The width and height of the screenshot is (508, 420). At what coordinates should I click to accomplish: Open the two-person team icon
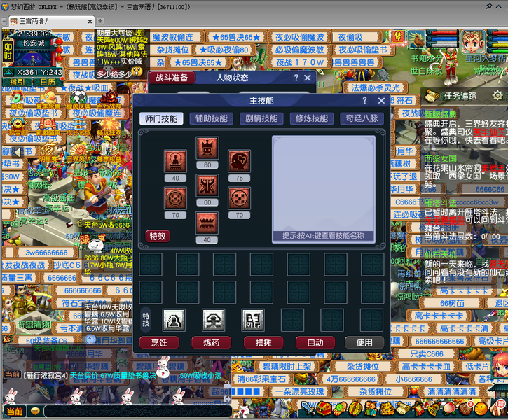371,409
